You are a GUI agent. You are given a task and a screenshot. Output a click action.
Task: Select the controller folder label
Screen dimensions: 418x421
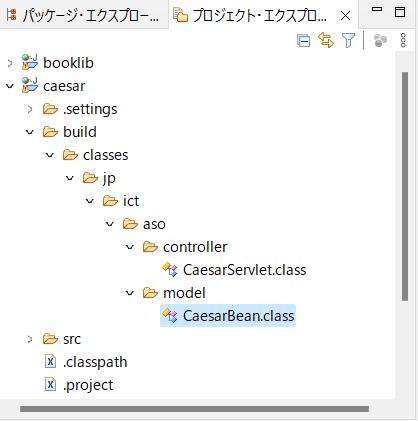[x=195, y=247]
